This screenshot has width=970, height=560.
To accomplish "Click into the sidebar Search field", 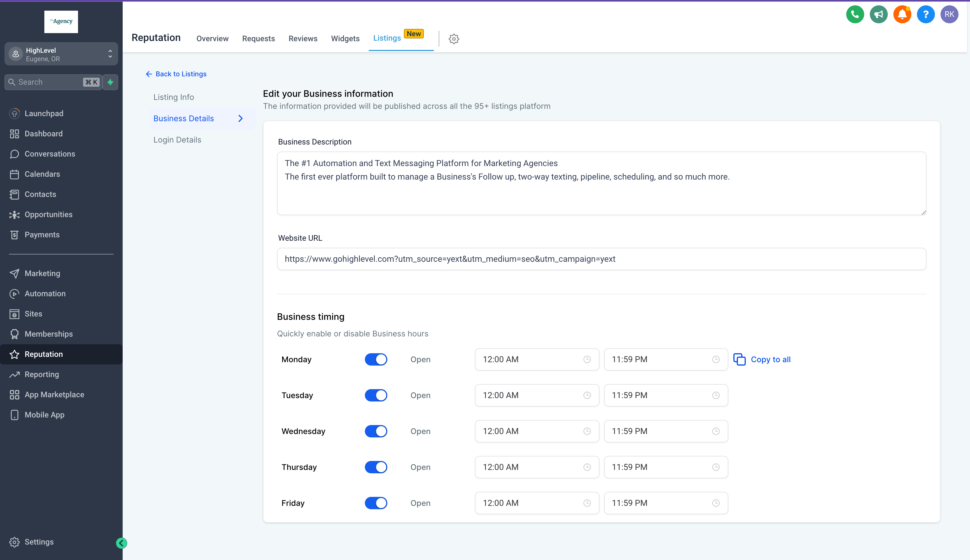I will point(53,82).
